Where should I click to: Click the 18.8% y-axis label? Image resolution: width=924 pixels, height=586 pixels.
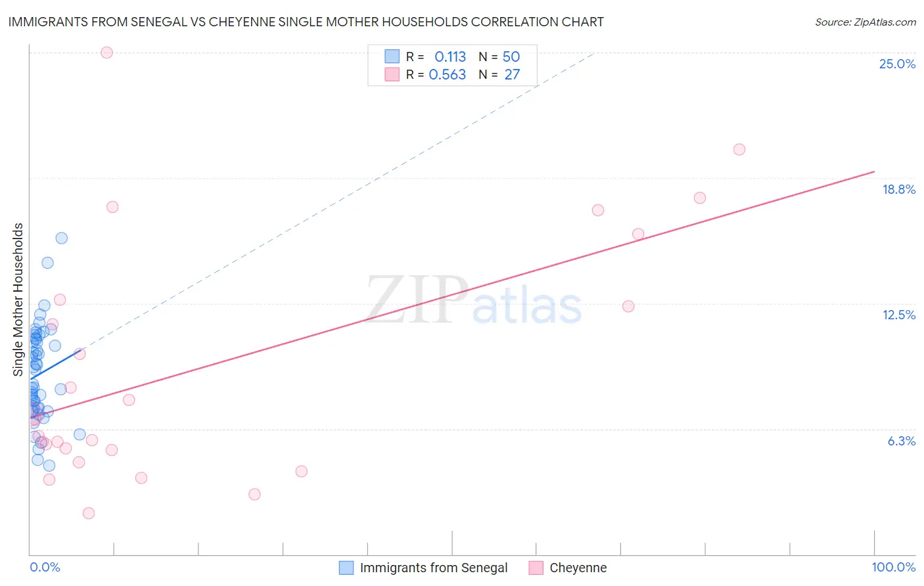[x=898, y=189]
